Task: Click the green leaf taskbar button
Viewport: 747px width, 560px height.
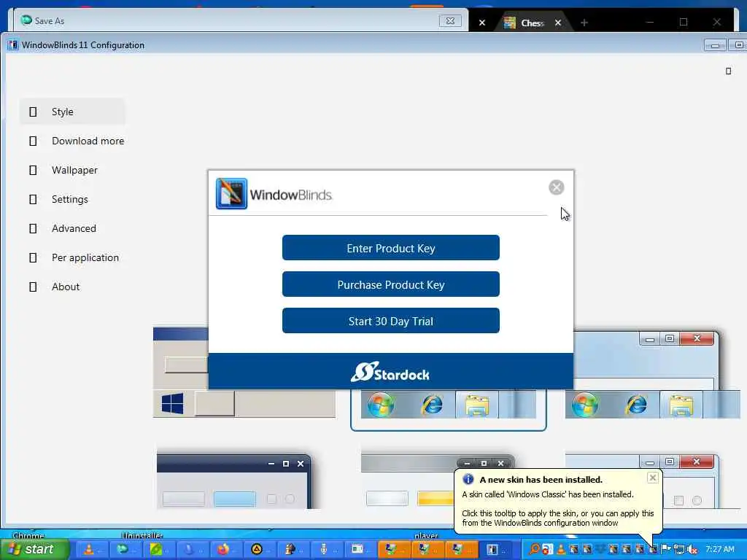Action: [x=158, y=550]
